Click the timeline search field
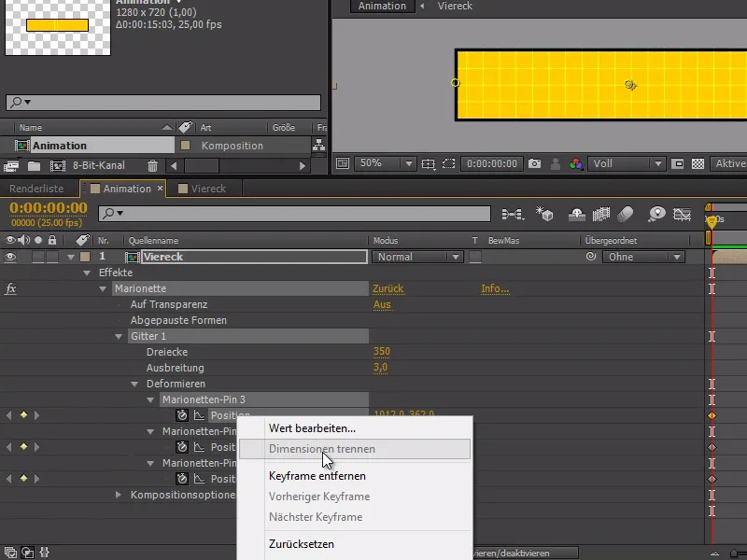The image size is (747, 560). [x=294, y=214]
